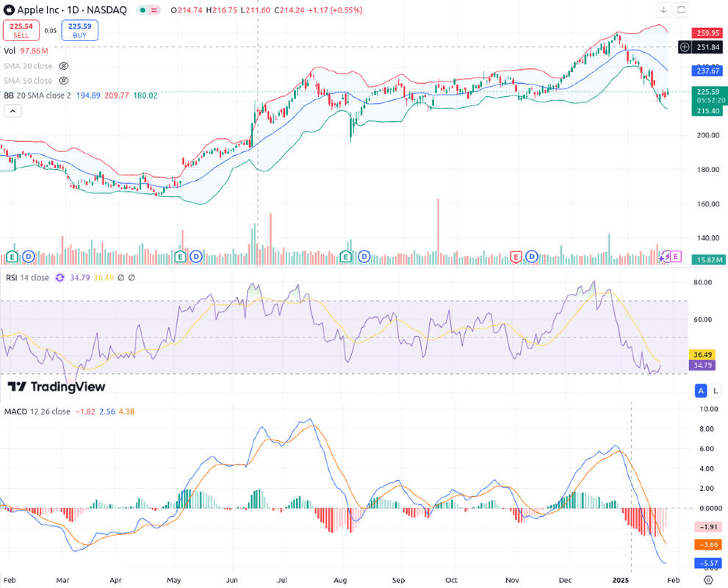
Task: Click the blue -5.57 MACD axis label
Action: [x=707, y=564]
